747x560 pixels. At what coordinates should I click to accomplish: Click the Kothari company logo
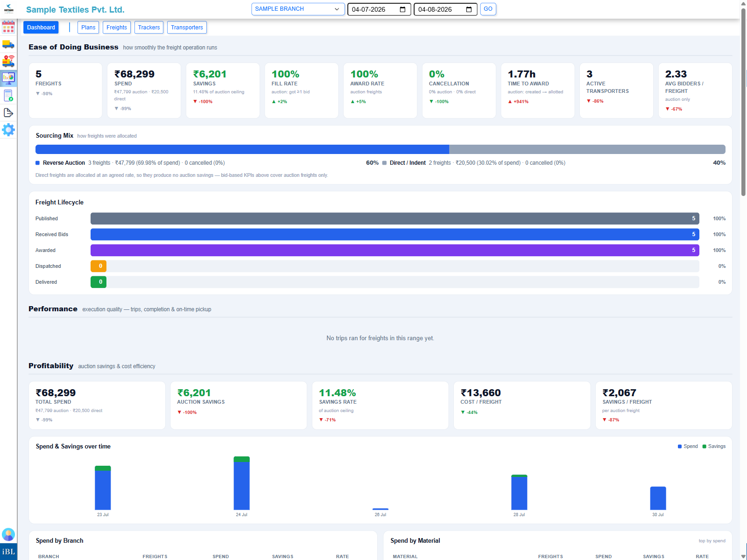coord(8,9)
